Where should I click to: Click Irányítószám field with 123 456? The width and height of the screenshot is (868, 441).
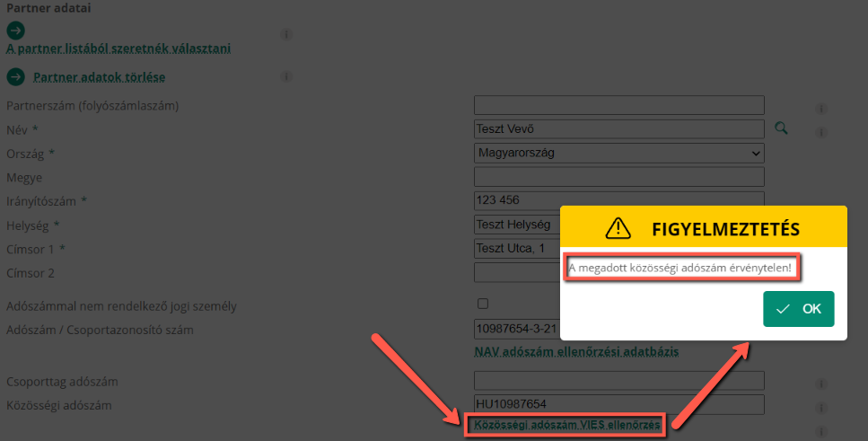coord(618,200)
